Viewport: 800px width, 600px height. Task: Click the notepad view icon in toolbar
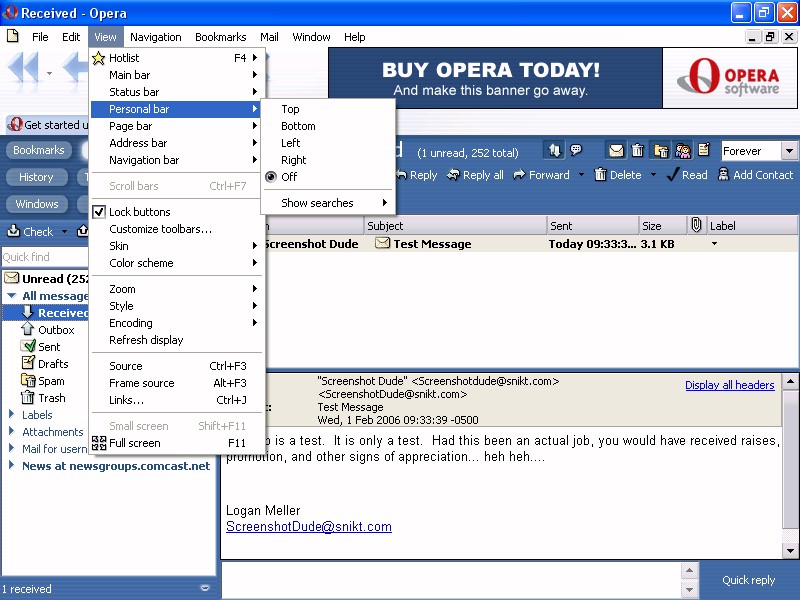(x=704, y=149)
